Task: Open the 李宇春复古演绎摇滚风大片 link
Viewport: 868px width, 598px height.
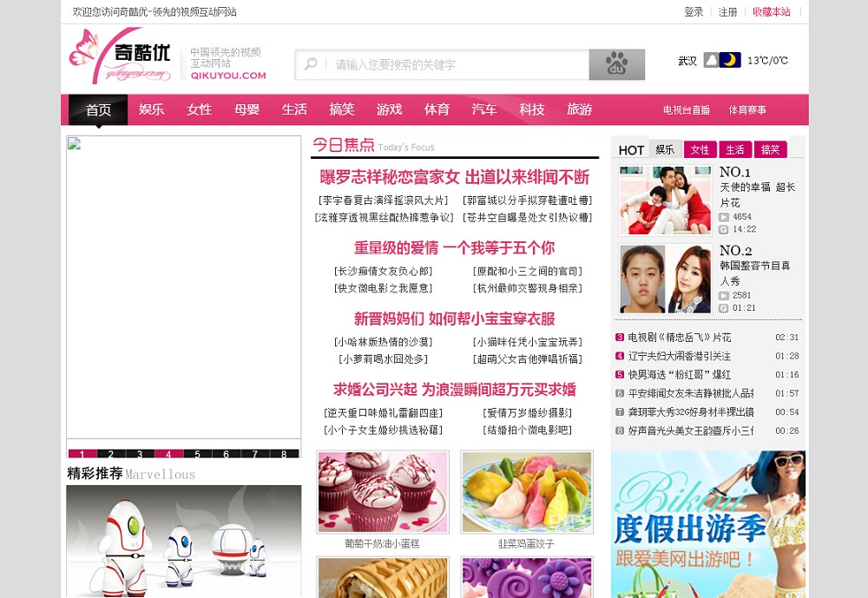Action: pyautogui.click(x=383, y=200)
